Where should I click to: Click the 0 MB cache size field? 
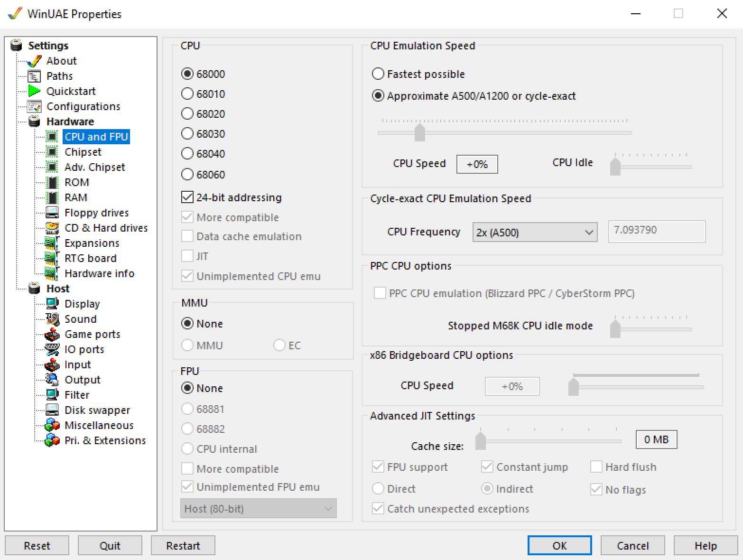coord(656,439)
